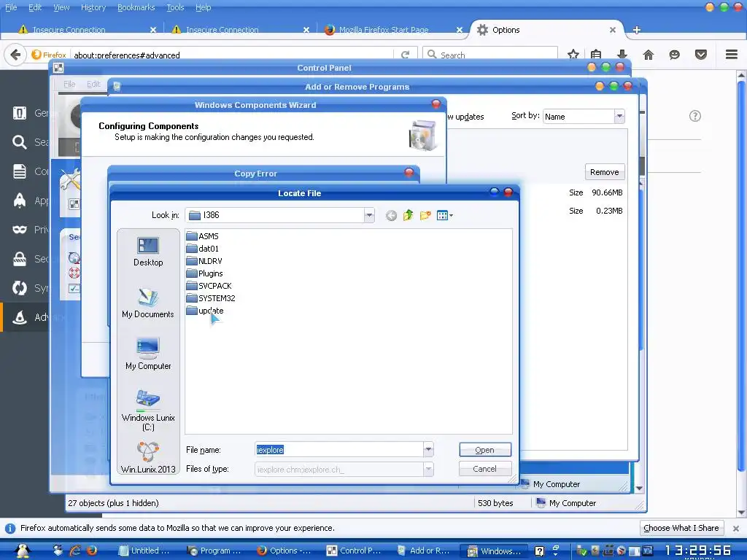The height and width of the screenshot is (560, 747).
Task: Select the NLDRV folder
Action: pos(204,261)
